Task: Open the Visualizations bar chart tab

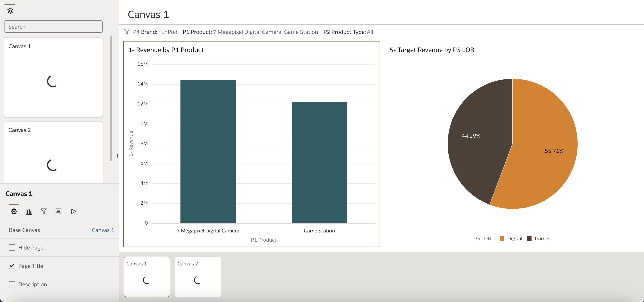Action: tap(29, 211)
